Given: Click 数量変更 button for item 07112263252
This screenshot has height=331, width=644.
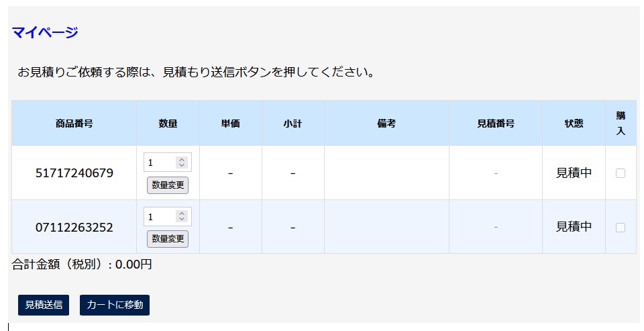Looking at the screenshot, I should pyautogui.click(x=168, y=239).
